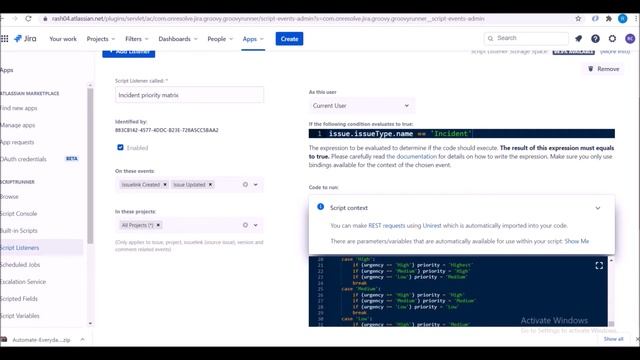Image resolution: width=640 pixels, height=360 pixels.
Task: Click code editor scroll up arrow
Action: click(611, 260)
